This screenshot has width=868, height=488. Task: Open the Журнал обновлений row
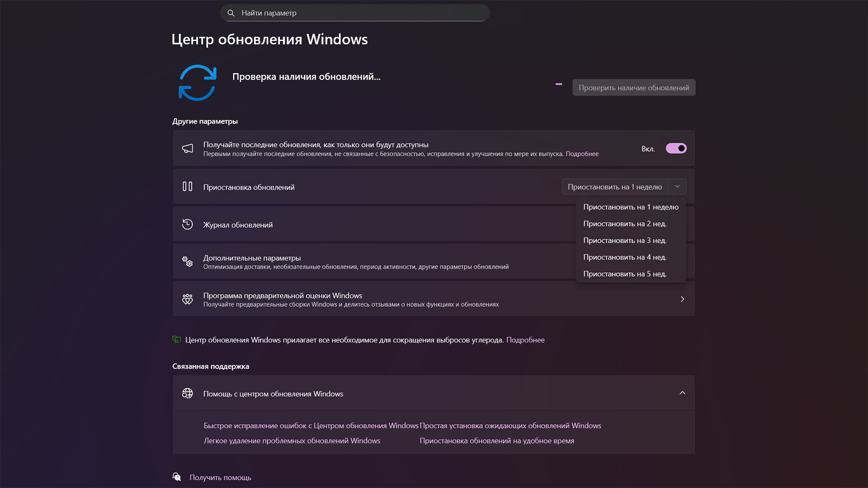434,225
